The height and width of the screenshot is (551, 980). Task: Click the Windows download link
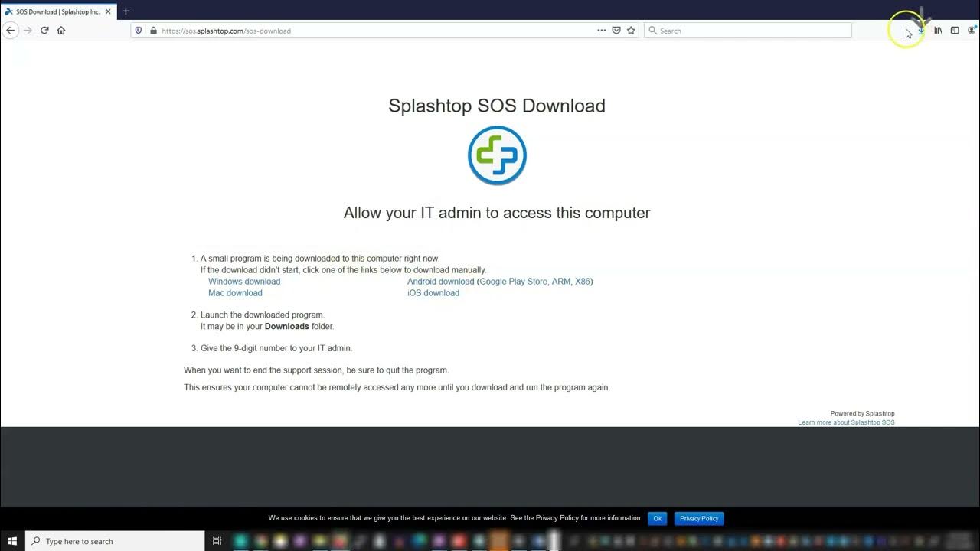coord(244,282)
